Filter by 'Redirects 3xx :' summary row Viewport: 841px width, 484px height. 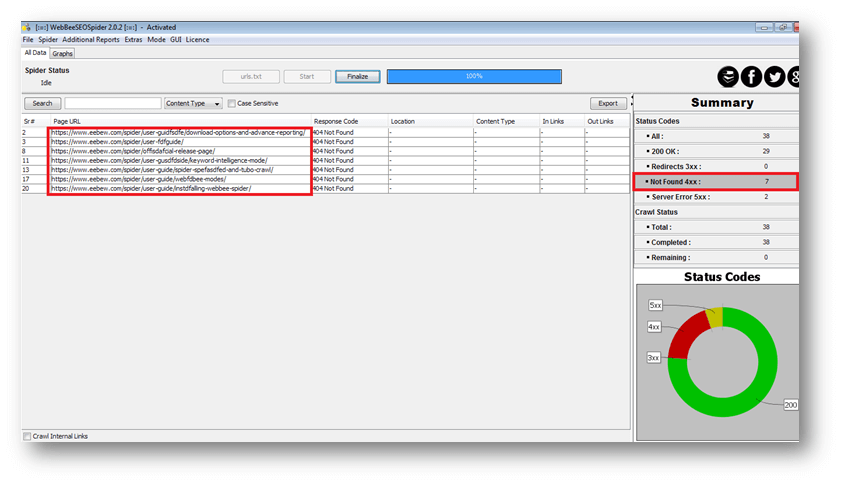pyautogui.click(x=716, y=166)
